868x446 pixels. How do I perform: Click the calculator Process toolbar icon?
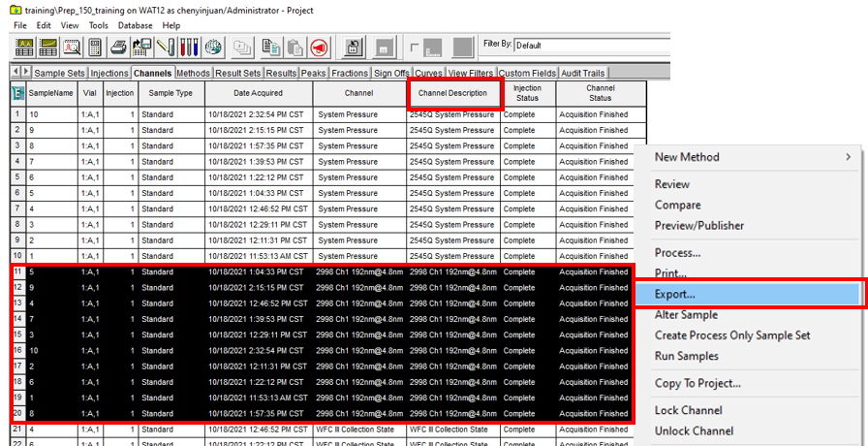(x=95, y=48)
